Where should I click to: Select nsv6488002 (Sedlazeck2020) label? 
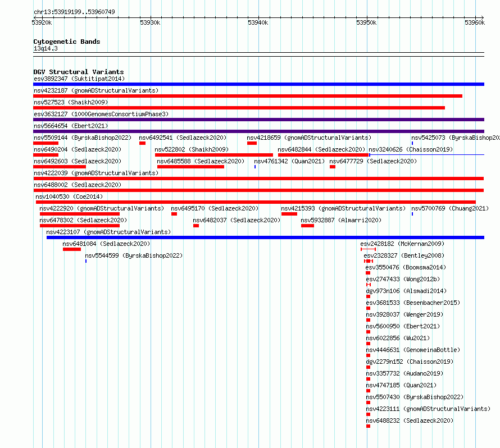pyautogui.click(x=78, y=185)
